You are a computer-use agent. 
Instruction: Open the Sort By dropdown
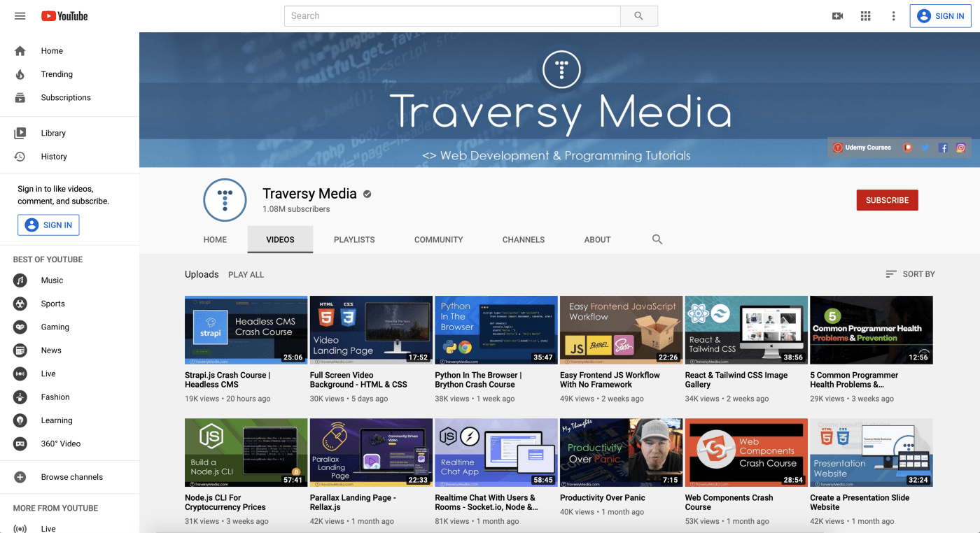pos(910,274)
